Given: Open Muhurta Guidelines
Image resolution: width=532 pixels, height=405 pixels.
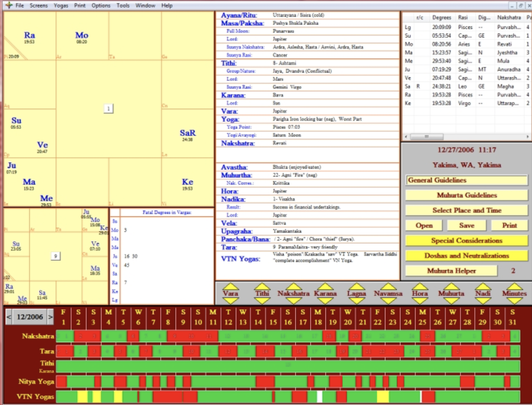Looking at the screenshot, I should pyautogui.click(x=467, y=195).
